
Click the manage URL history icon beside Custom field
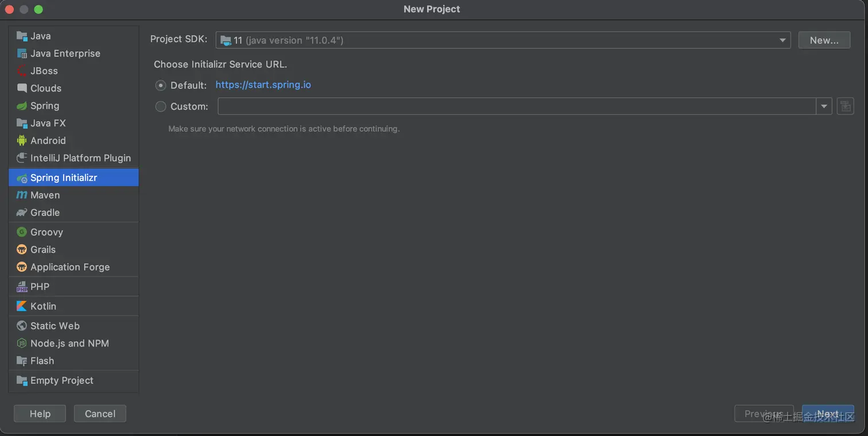(x=845, y=106)
